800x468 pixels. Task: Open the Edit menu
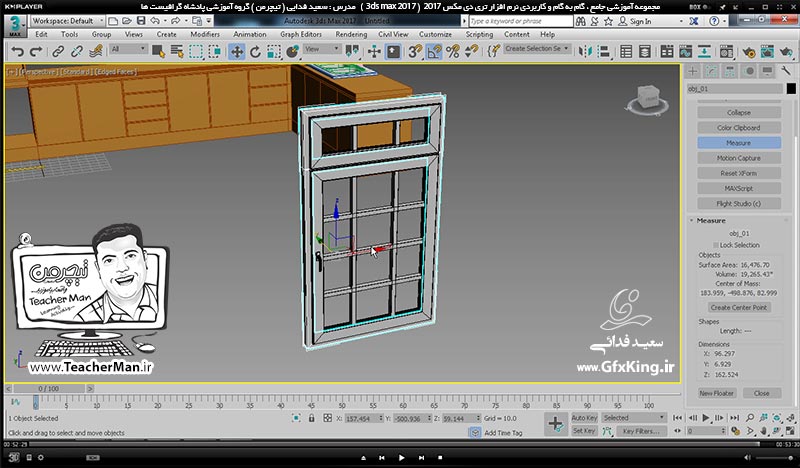point(41,34)
